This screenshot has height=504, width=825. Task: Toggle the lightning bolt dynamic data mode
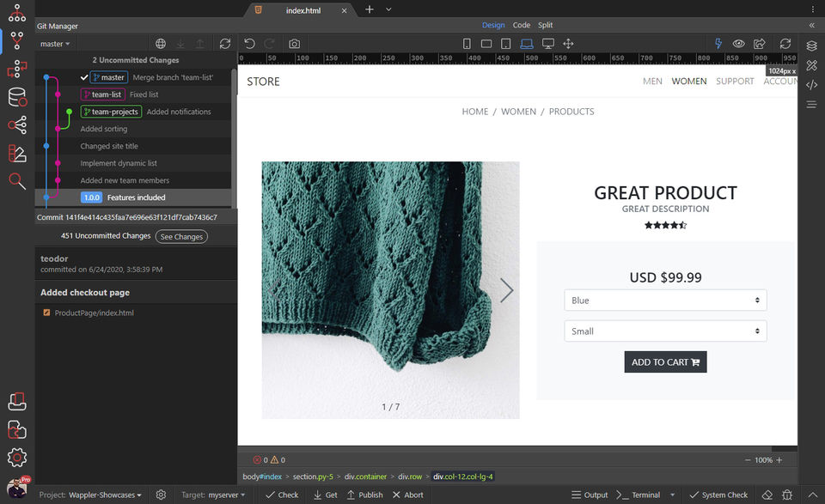click(718, 44)
